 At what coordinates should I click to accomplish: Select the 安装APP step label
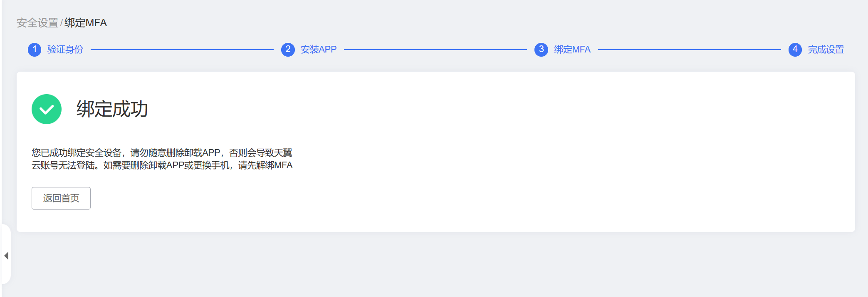pos(319,50)
